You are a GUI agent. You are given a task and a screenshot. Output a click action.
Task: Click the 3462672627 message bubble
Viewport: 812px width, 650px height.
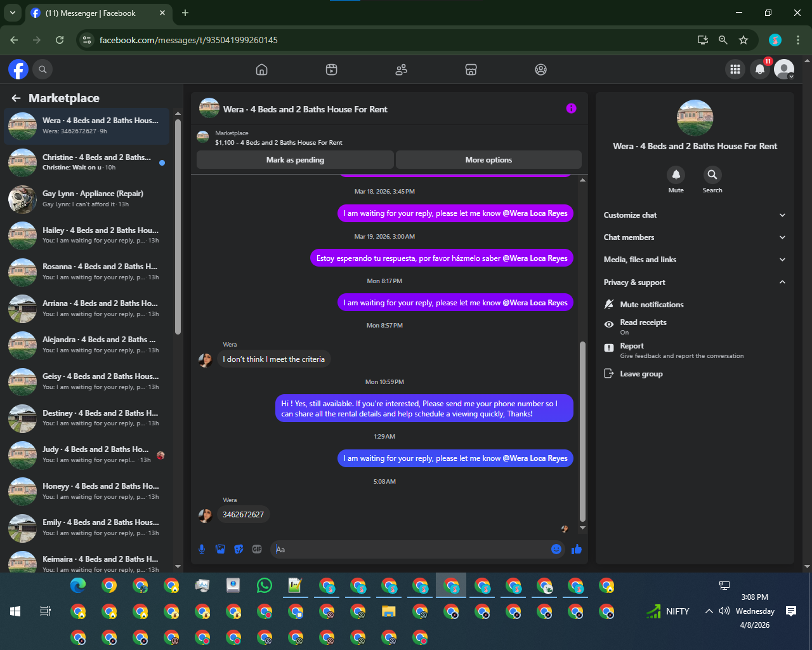click(243, 515)
